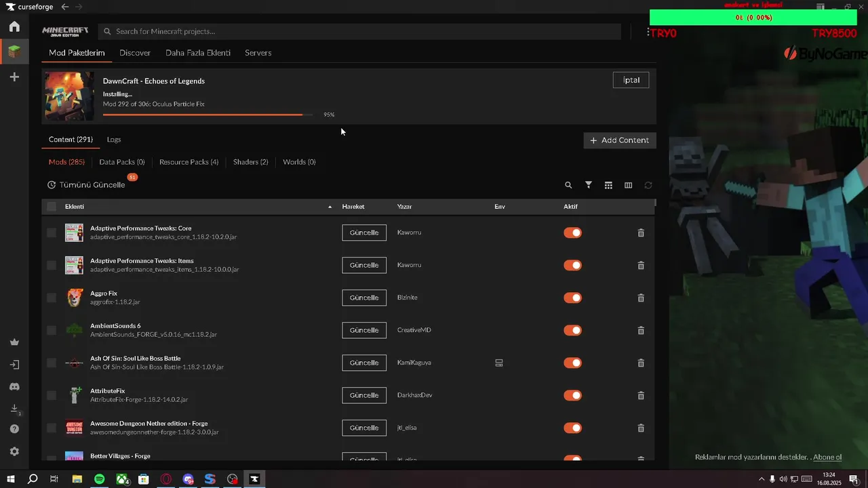Viewport: 868px width, 488px height.
Task: Update the Aggro Fix mod with Güncelle
Action: 364,298
